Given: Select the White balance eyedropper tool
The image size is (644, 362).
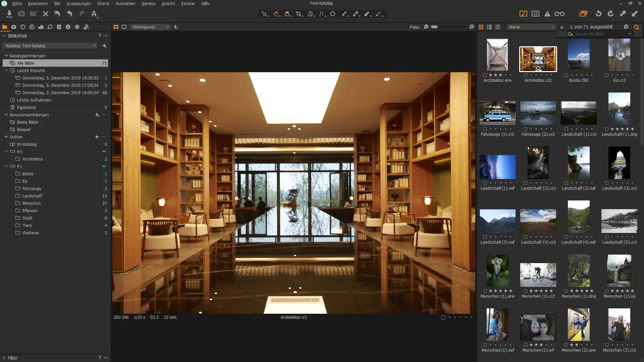Looking at the screenshot, I should point(356,14).
